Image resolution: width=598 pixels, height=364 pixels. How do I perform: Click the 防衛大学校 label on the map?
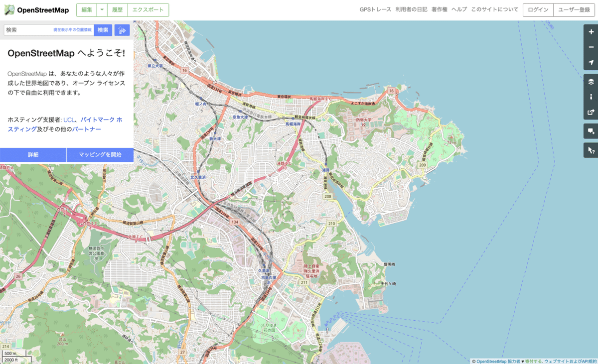(x=364, y=122)
